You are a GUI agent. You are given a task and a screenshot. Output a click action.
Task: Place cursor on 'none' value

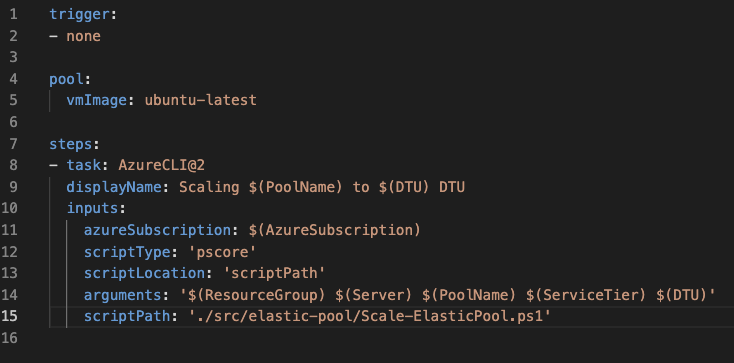tap(83, 36)
